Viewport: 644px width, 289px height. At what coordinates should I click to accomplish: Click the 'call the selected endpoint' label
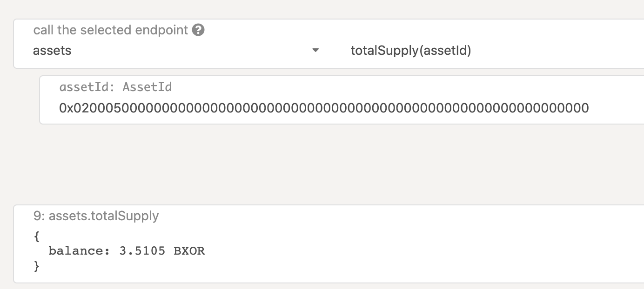coord(111,30)
